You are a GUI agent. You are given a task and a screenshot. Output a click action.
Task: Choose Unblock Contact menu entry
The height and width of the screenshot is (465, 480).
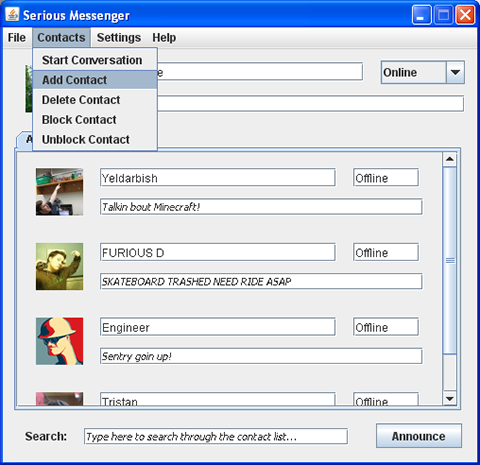(95, 139)
